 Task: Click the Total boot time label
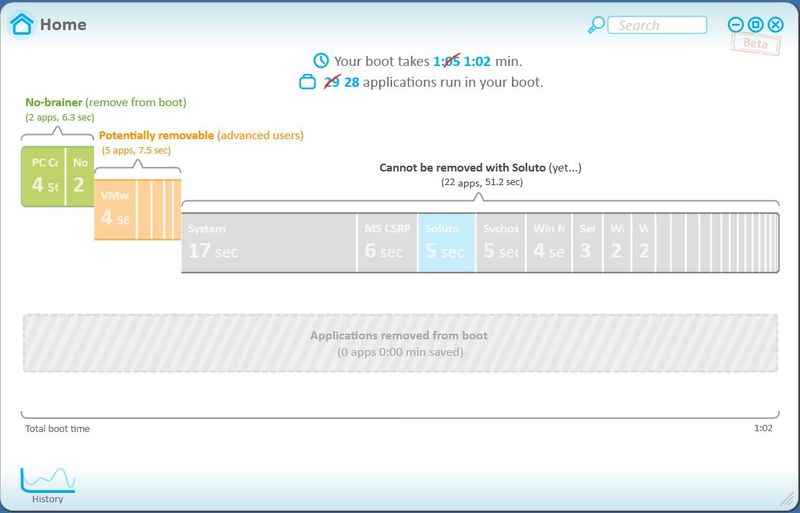tap(58, 429)
